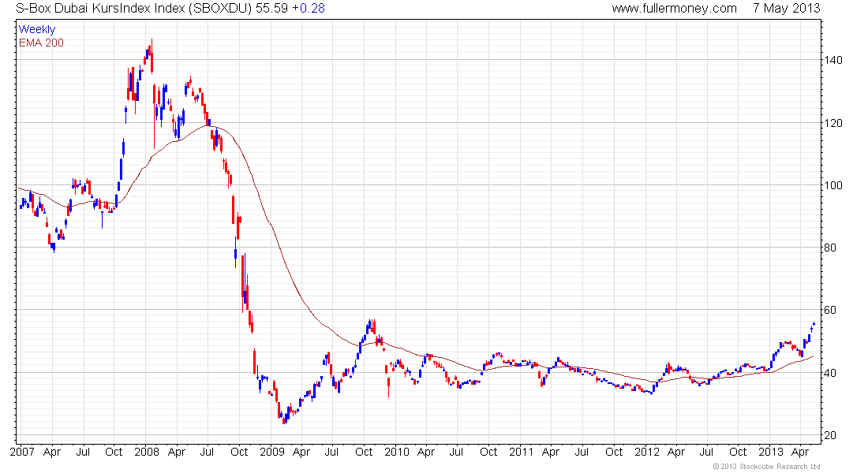Click the 140 price axis label
The width and height of the screenshot is (868, 473).
[x=833, y=60]
